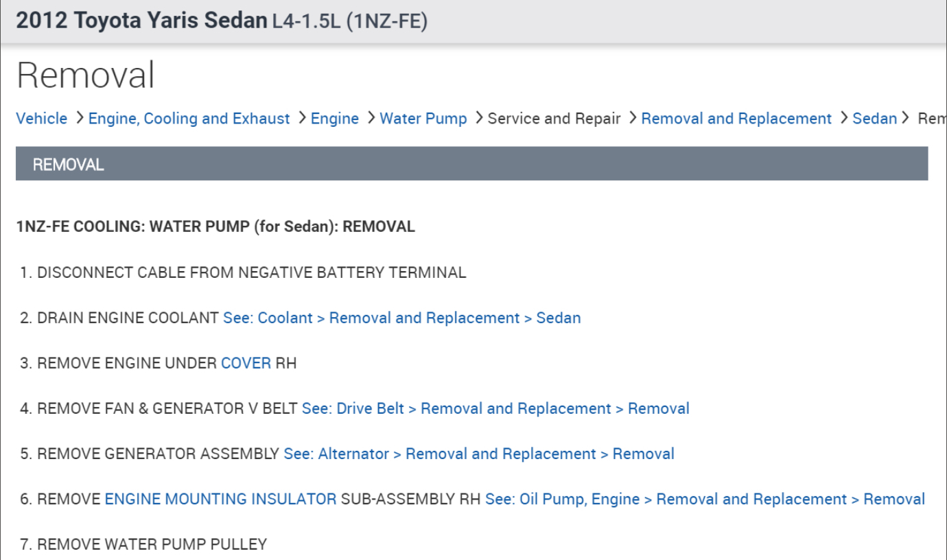Follow the Alternator removal reference link
Image resolution: width=947 pixels, height=560 pixels.
[478, 454]
